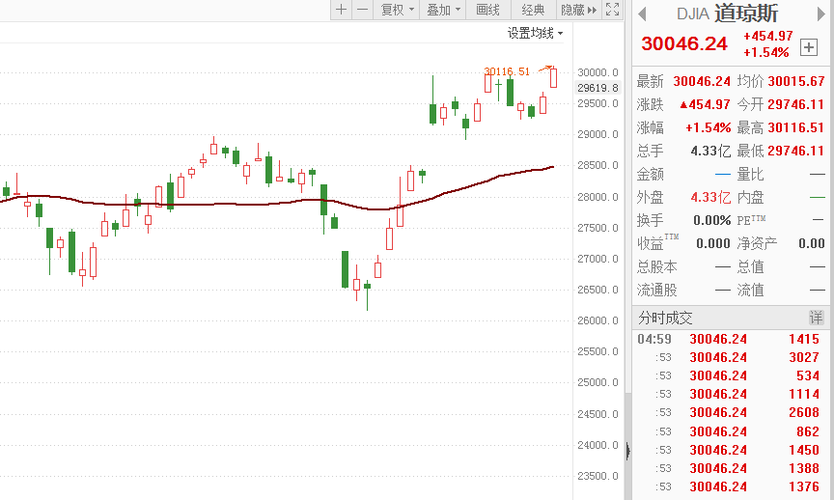Toggle 隐藏 to hide the panel
The width and height of the screenshot is (834, 500).
(x=579, y=10)
